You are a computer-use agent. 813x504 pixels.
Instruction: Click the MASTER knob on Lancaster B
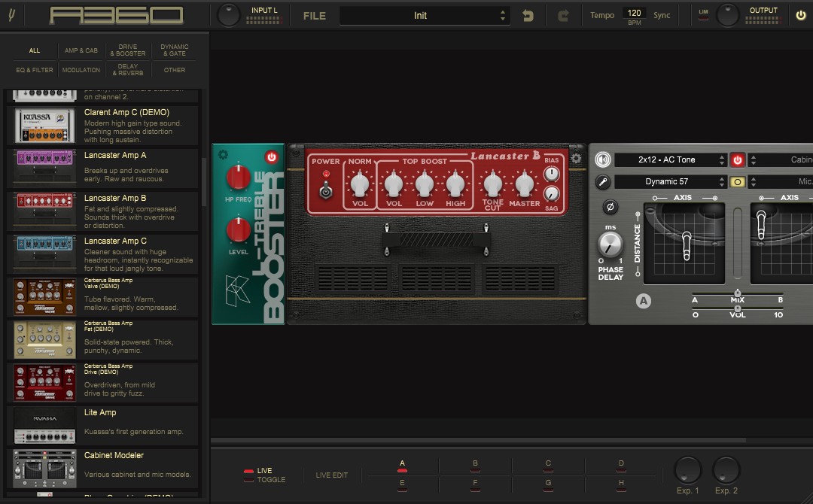524,184
